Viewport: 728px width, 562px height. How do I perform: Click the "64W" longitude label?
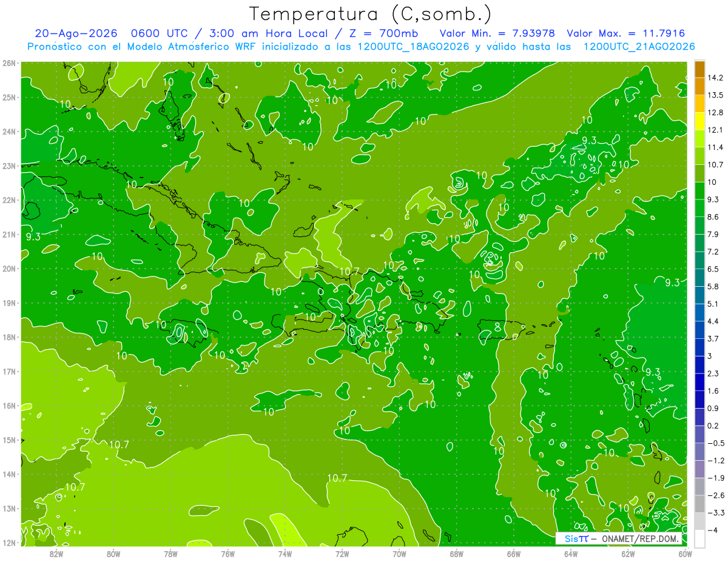(571, 554)
